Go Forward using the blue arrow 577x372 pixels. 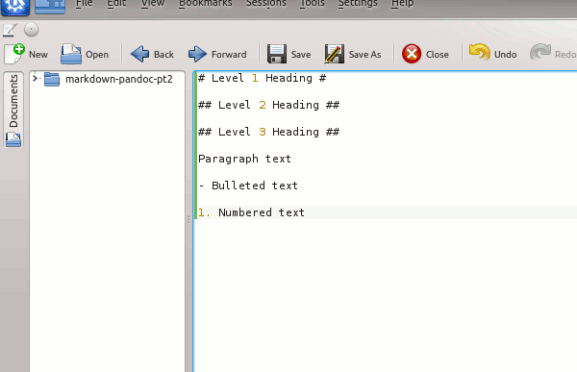click(x=198, y=54)
